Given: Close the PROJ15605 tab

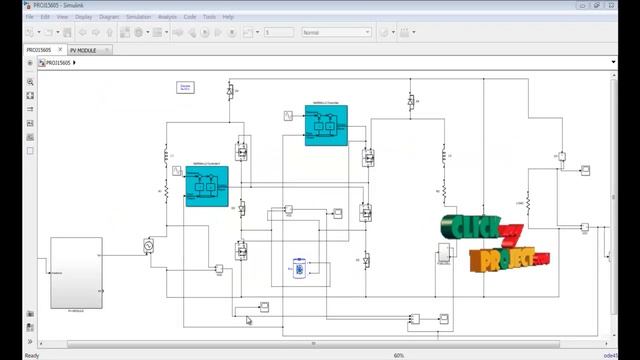Looking at the screenshot, I should [60, 49].
